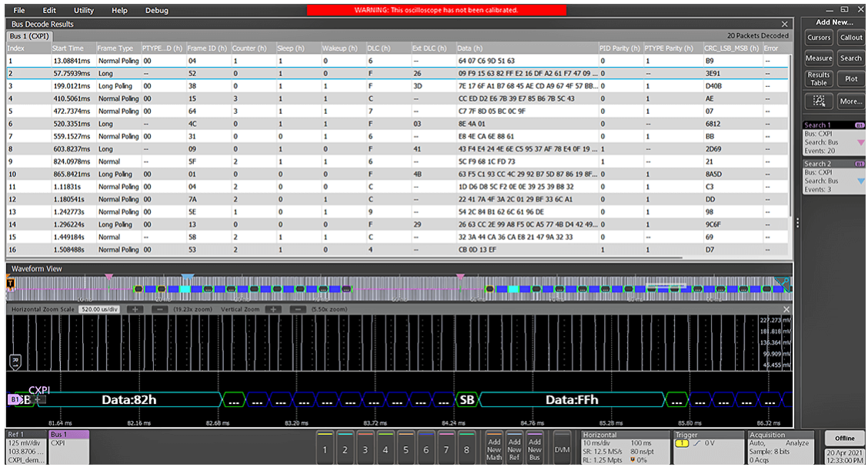Decrease vertical zoom with minus button
This screenshot has width=868, height=467.
[298, 309]
